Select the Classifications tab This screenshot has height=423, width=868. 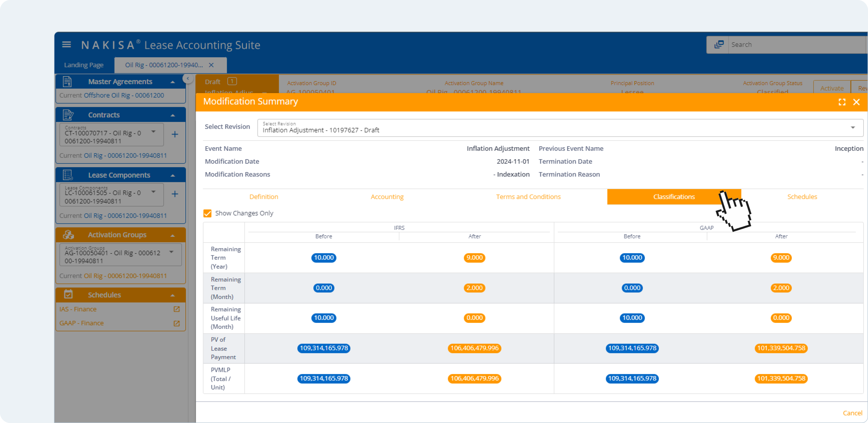[674, 196]
